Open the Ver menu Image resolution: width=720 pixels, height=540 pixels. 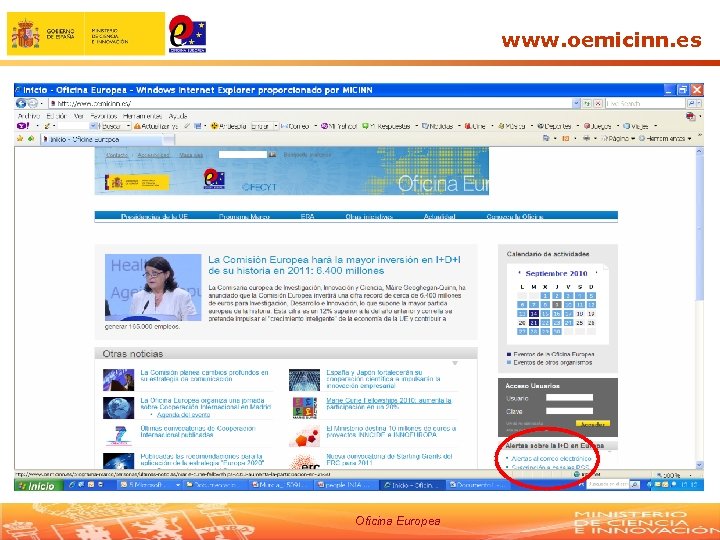pyautogui.click(x=79, y=116)
